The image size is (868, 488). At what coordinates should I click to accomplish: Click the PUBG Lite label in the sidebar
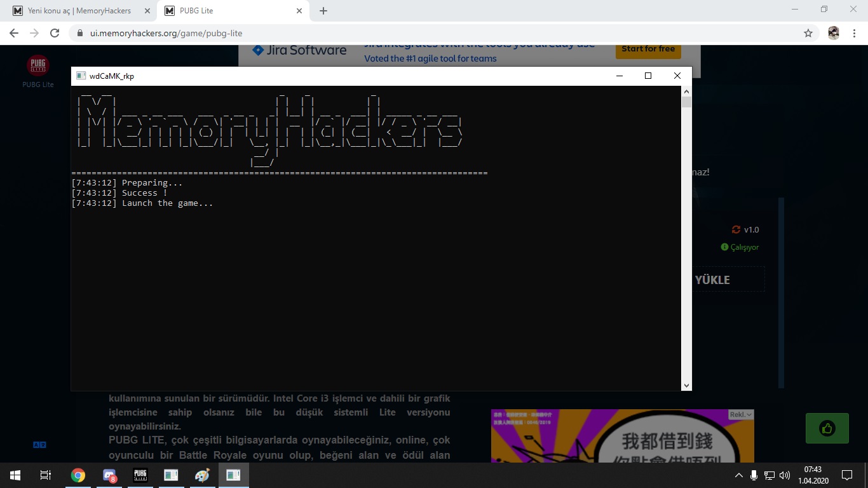coord(38,85)
